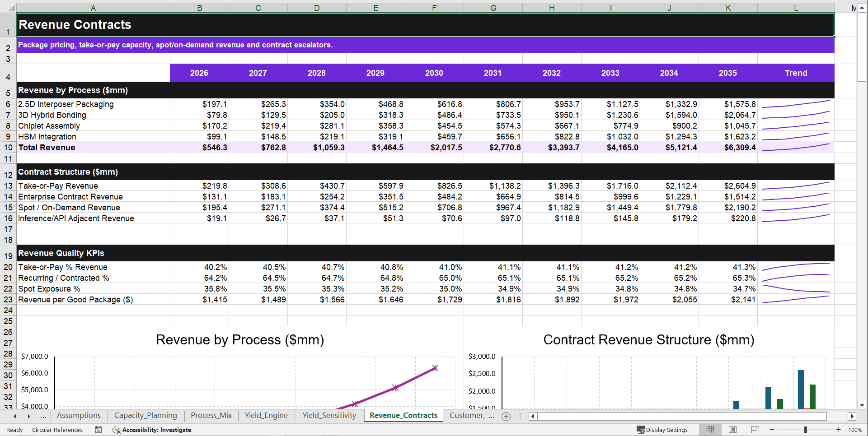Select row 10 header
The image size is (868, 436).
(x=8, y=148)
